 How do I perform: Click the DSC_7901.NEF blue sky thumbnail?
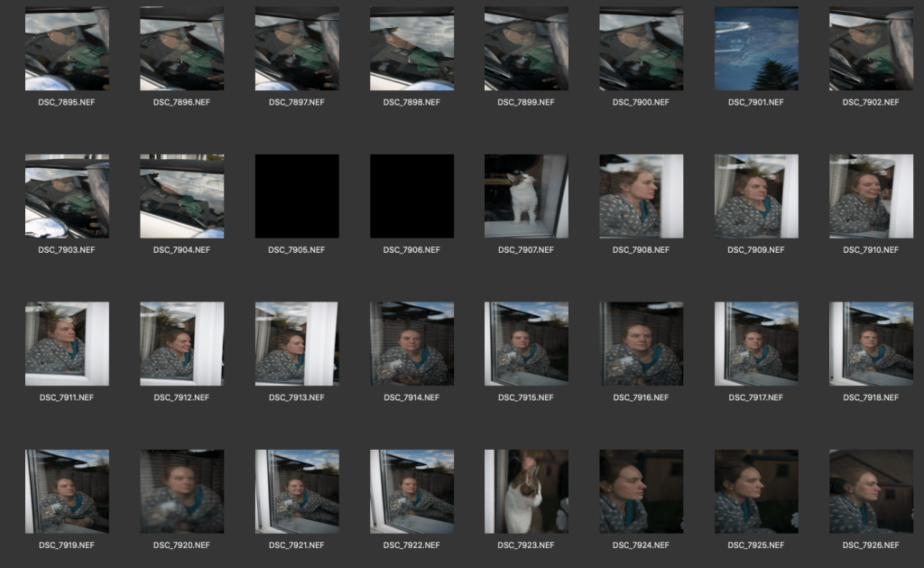[x=756, y=49]
